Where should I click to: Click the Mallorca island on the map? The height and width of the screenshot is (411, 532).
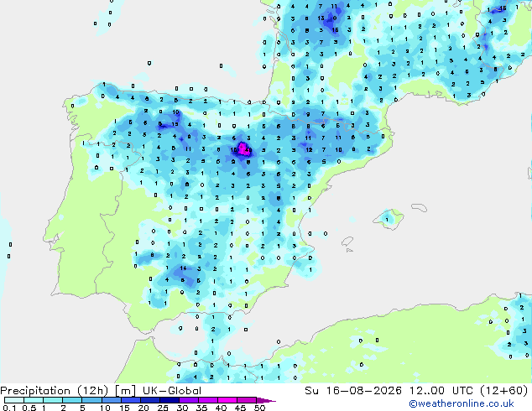389,219
